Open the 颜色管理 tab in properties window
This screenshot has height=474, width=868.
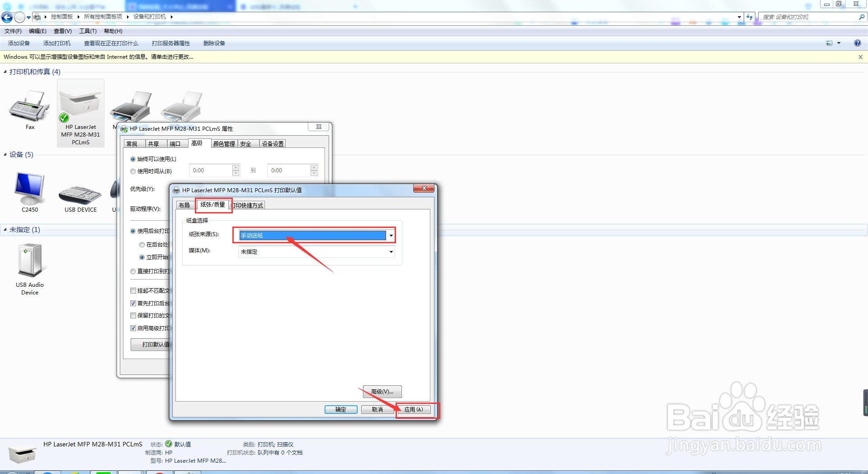(x=224, y=144)
